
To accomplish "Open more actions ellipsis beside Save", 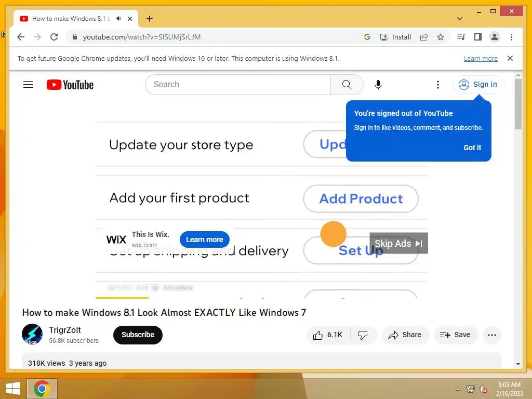I will pyautogui.click(x=491, y=335).
